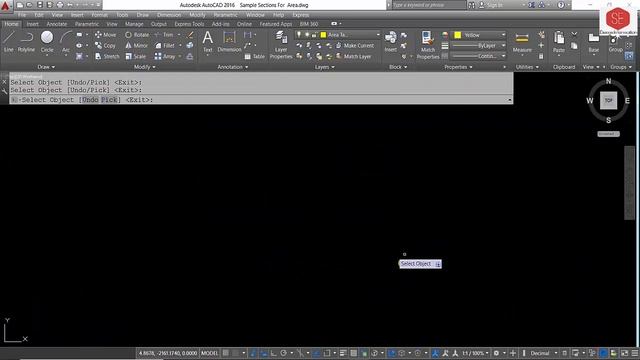The image size is (640, 360).
Task: Toggle lineweight display in status bar
Action: (x=343, y=353)
